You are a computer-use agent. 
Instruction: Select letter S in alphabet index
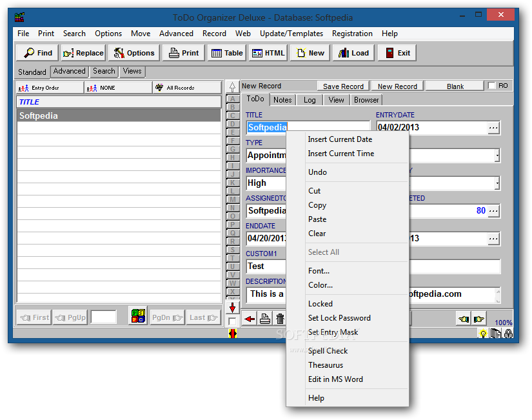(232, 250)
